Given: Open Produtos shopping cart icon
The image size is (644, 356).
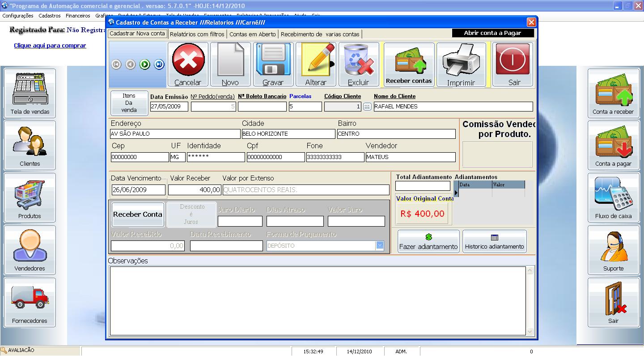Looking at the screenshot, I should pyautogui.click(x=30, y=197).
